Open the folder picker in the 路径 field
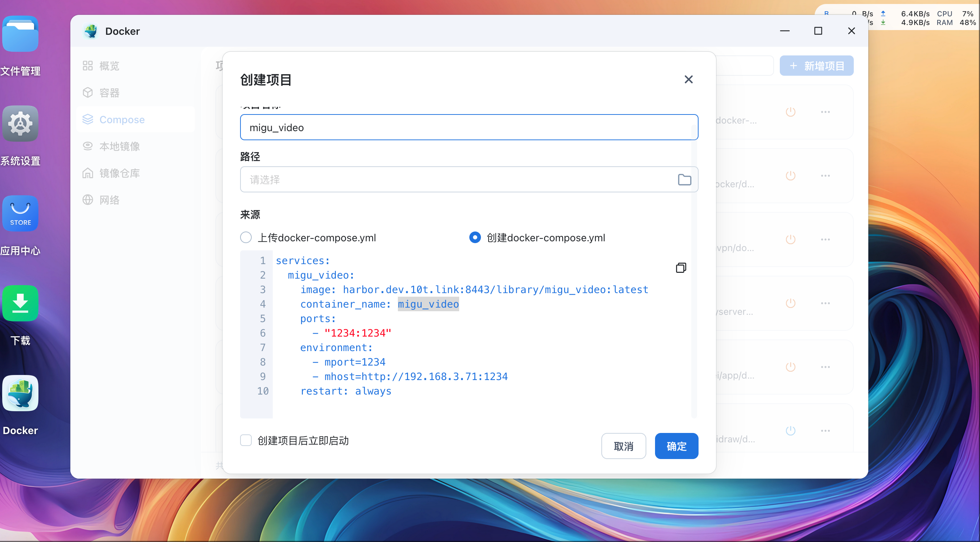 pos(684,179)
